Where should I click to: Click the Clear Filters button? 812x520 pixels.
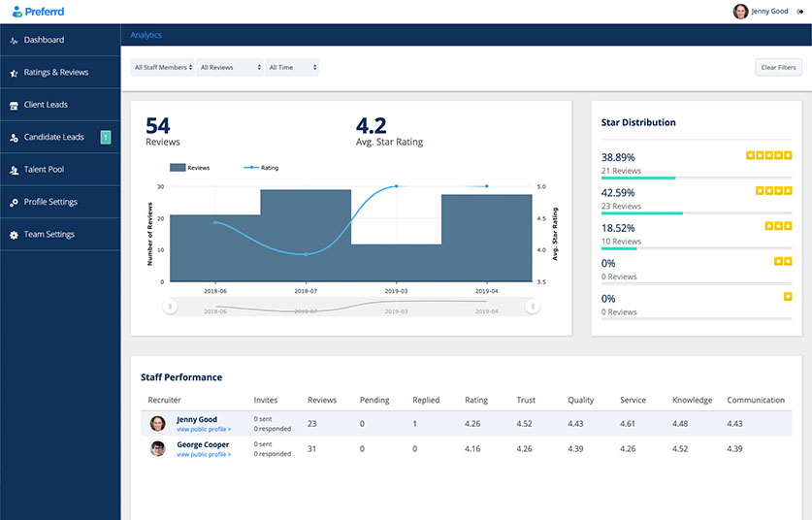pos(778,67)
